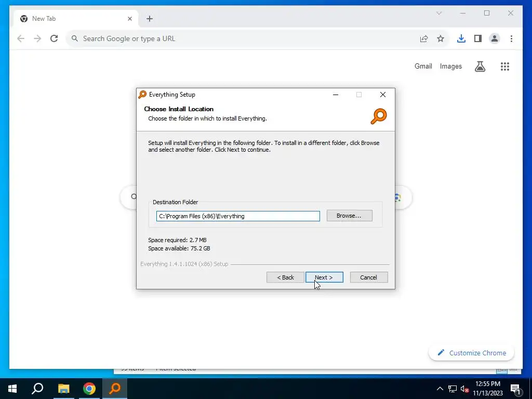The image size is (532, 399).
Task: Minimize the Everything Setup dialog
Action: click(336, 95)
